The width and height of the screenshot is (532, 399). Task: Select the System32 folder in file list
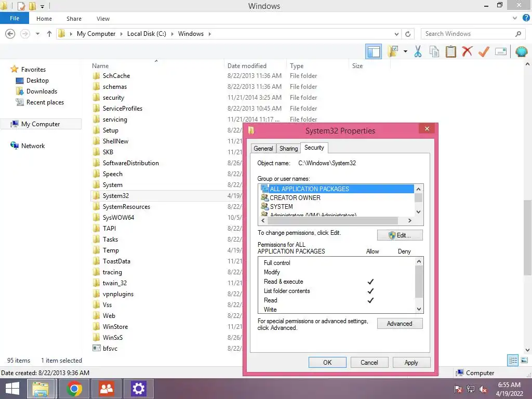116,196
